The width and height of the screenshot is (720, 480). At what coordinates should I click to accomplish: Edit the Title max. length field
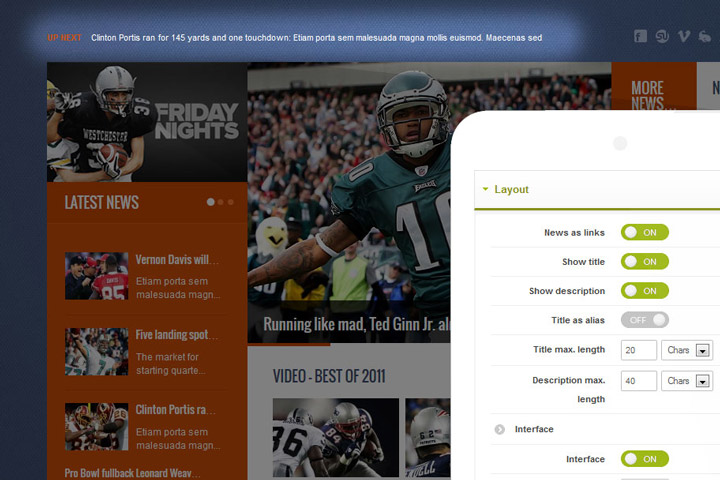click(x=639, y=350)
